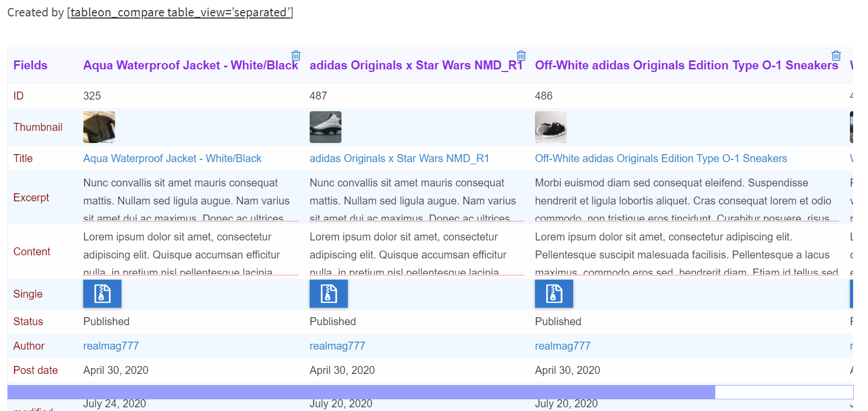Select Published status for product 487
The image size is (868, 411).
coord(332,321)
